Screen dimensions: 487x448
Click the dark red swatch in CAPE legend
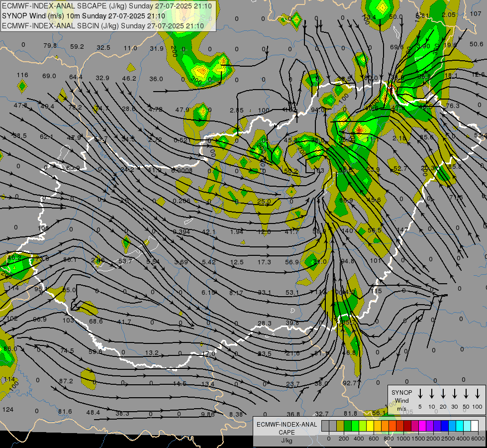(407, 426)
